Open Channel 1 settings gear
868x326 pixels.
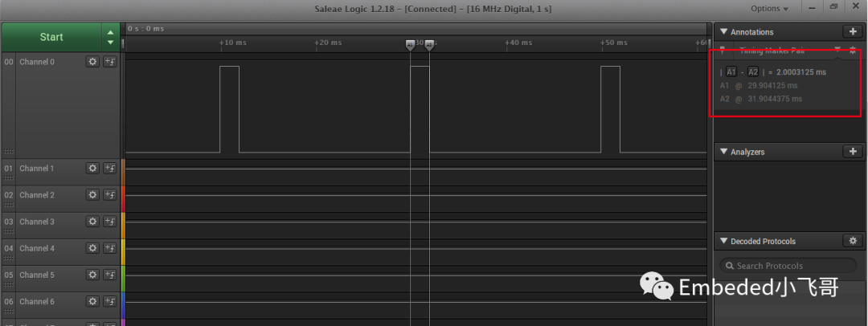pyautogui.click(x=92, y=169)
